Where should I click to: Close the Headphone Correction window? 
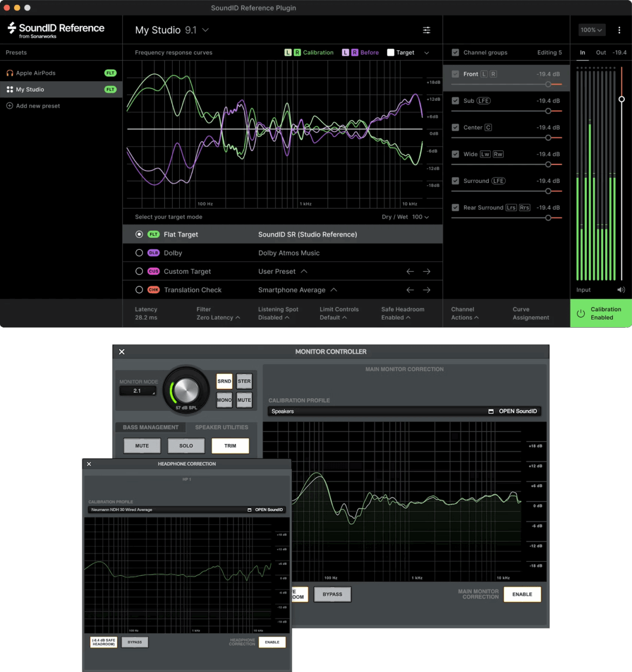(89, 464)
